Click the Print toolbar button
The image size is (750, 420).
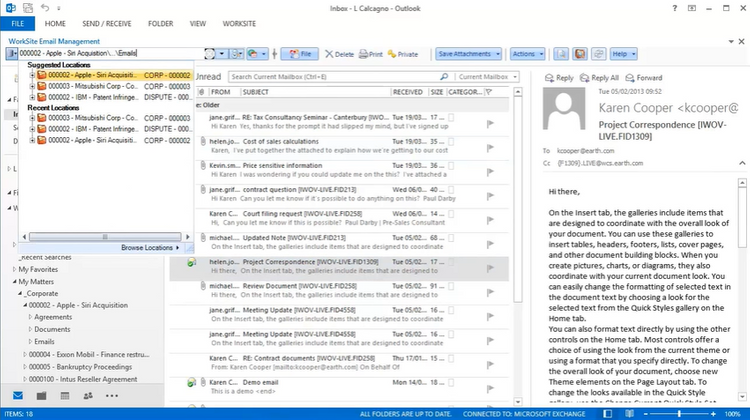(x=371, y=54)
